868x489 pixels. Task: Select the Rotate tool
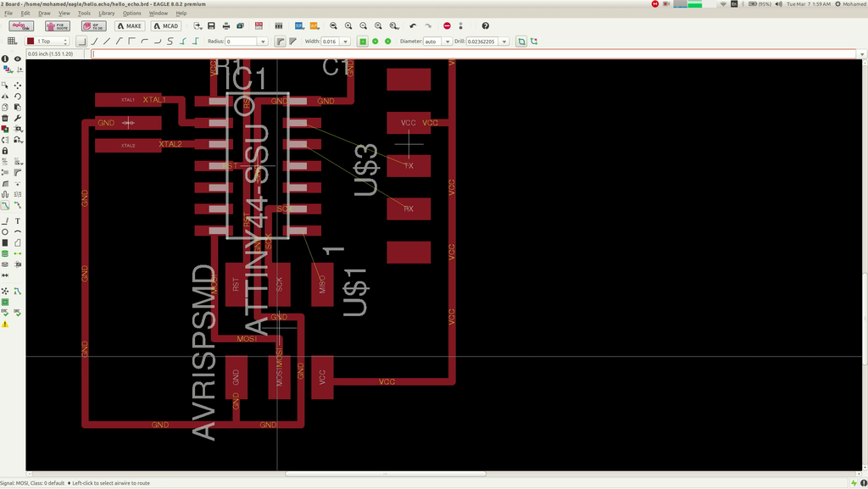point(18,97)
